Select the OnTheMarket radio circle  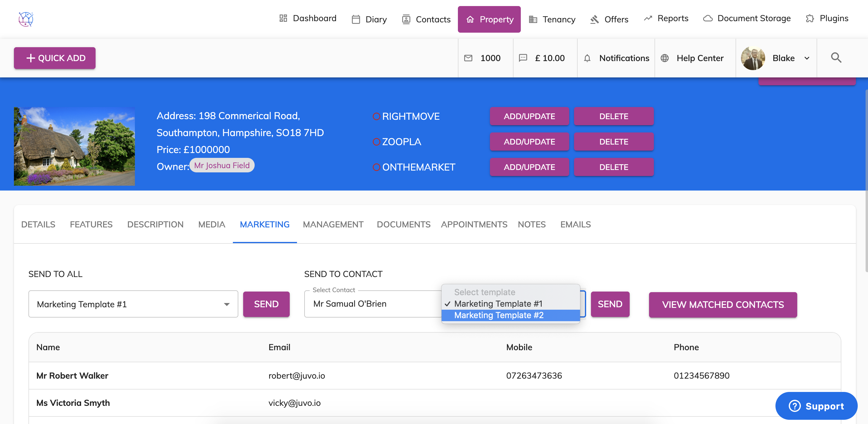tap(376, 167)
